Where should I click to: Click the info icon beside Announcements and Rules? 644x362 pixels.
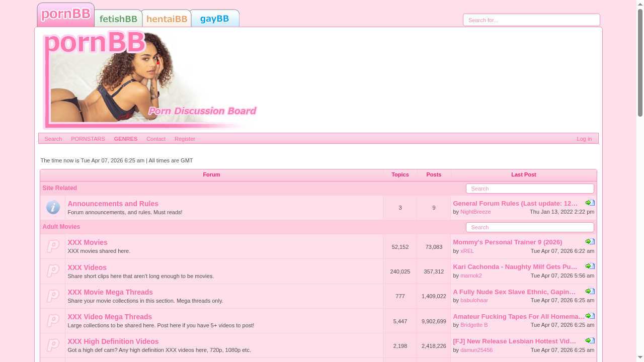coord(53,207)
